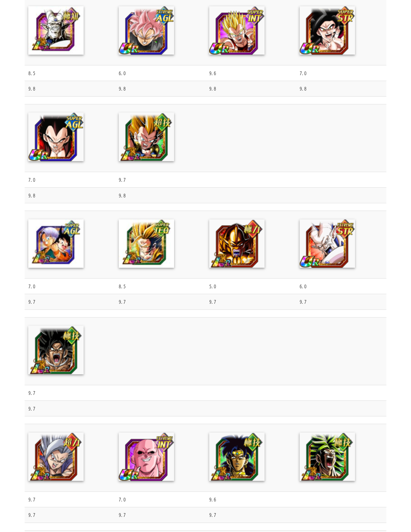
Task: Select LR Extreme TEQ green-haired Legendary Broly card
Action: point(327,457)
